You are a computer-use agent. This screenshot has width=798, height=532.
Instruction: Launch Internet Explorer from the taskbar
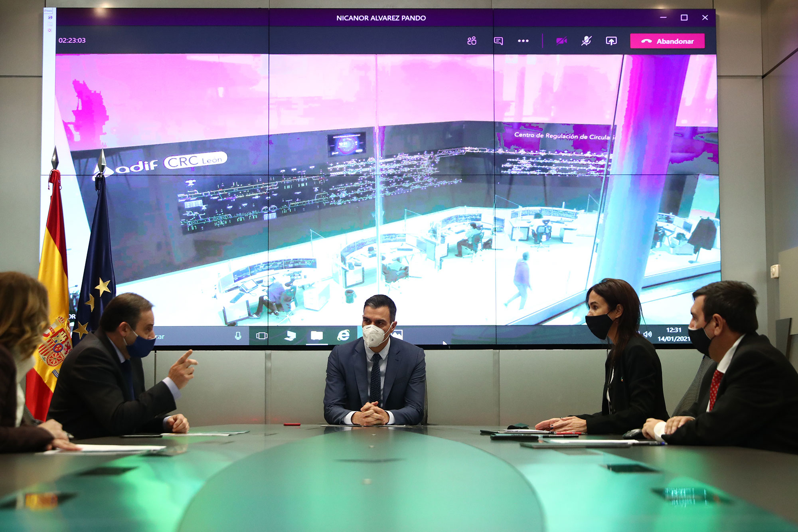[344, 335]
